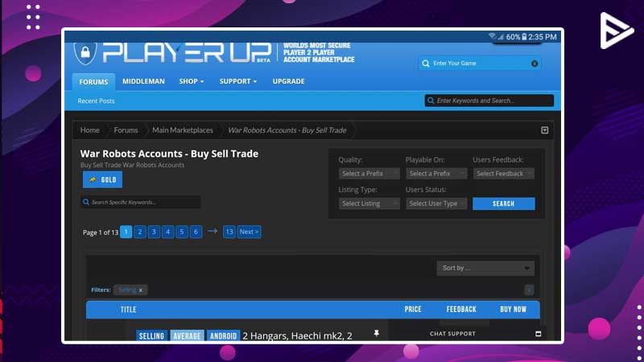
Task: Open the Playable On prefix dropdown
Action: (x=436, y=174)
